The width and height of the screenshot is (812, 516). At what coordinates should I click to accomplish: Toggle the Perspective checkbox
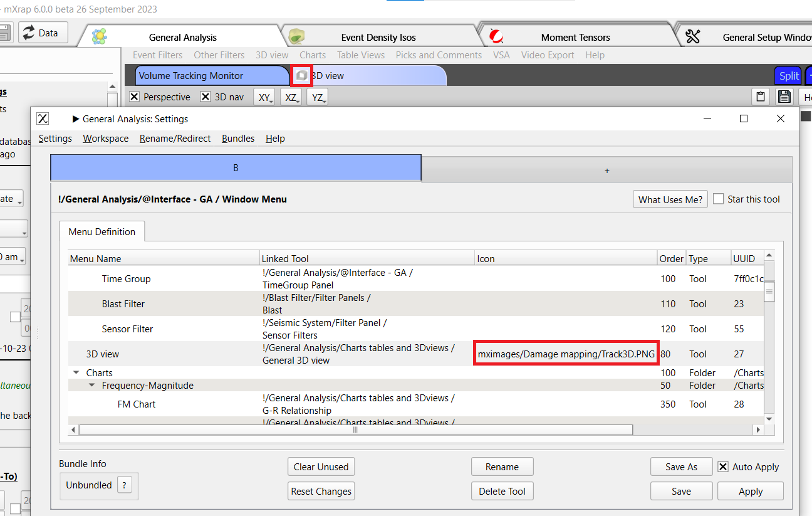(134, 97)
